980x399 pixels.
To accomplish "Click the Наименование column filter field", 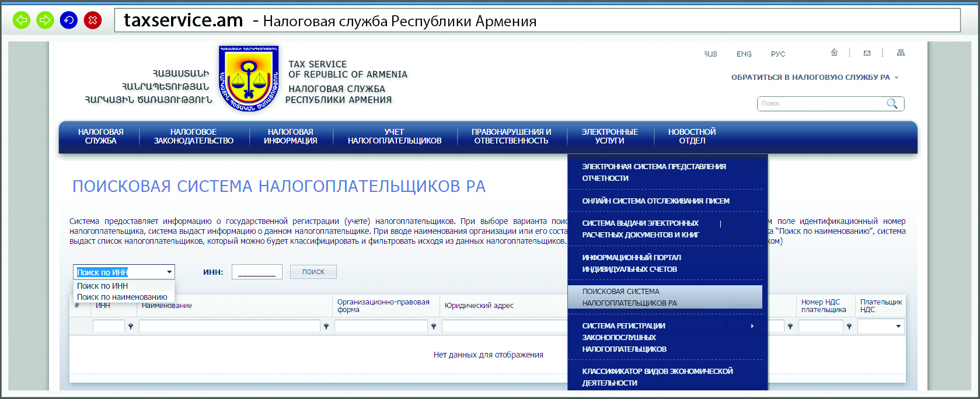I will click(x=229, y=327).
